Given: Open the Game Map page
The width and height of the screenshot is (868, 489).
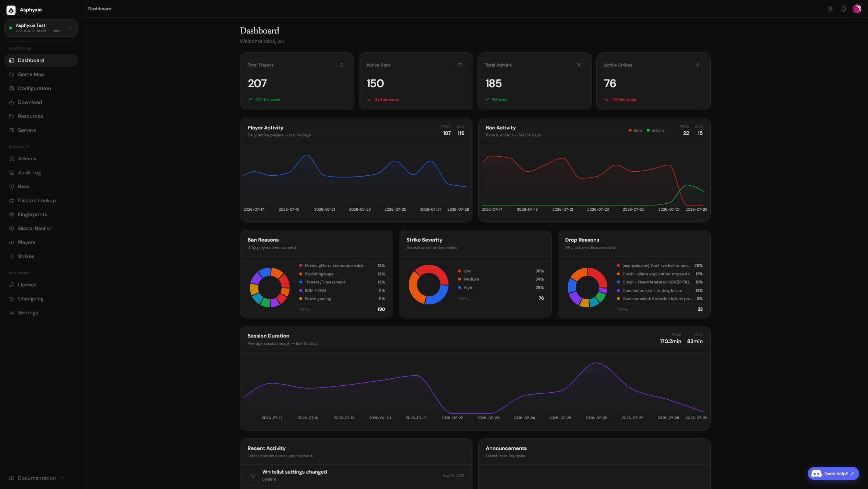Looking at the screenshot, I should point(41,74).
